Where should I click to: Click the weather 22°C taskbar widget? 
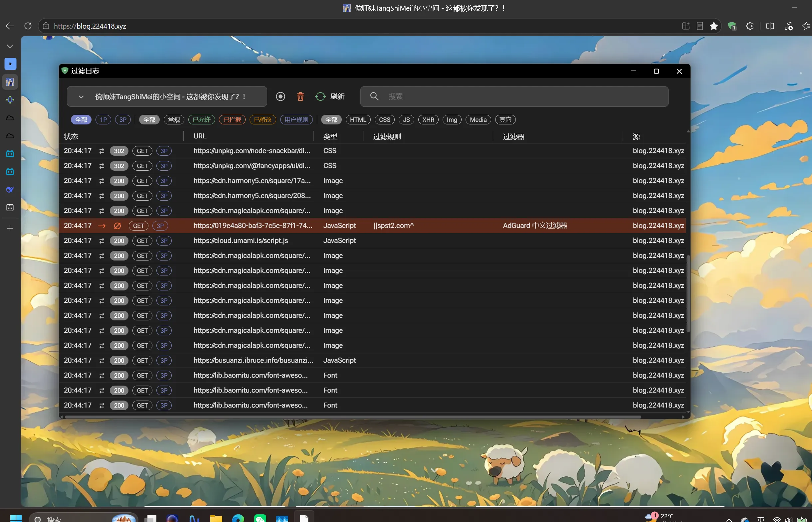pyautogui.click(x=660, y=517)
